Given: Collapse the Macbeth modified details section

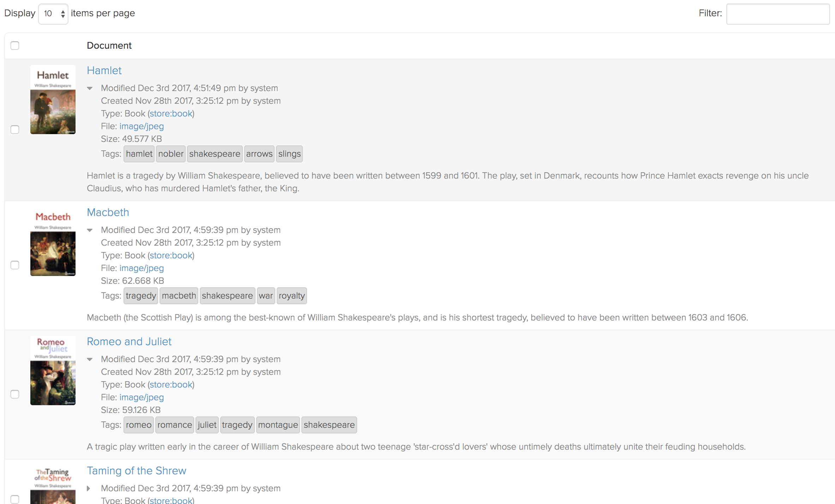Looking at the screenshot, I should tap(90, 230).
